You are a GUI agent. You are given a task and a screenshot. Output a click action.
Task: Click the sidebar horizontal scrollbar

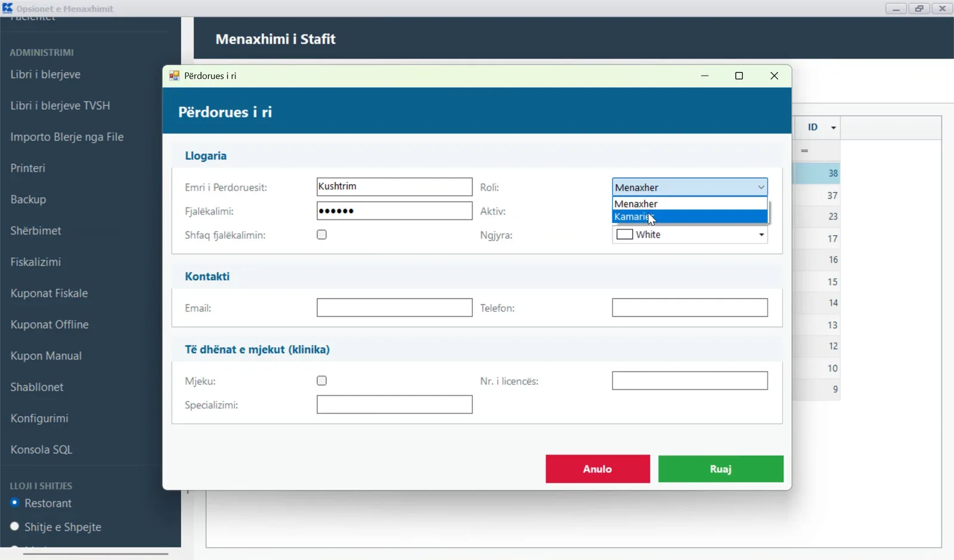[95, 553]
